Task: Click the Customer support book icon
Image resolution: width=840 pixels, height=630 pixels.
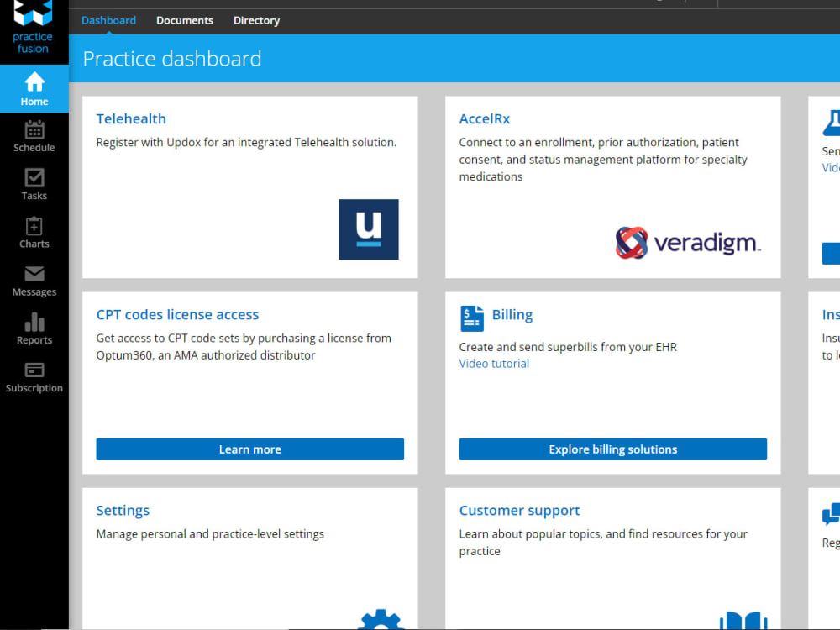Action: [743, 621]
